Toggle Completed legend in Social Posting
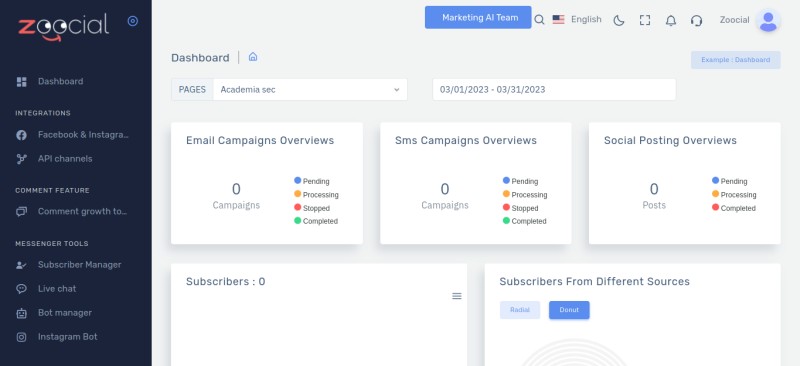Viewport: 800px width, 366px height. (734, 208)
